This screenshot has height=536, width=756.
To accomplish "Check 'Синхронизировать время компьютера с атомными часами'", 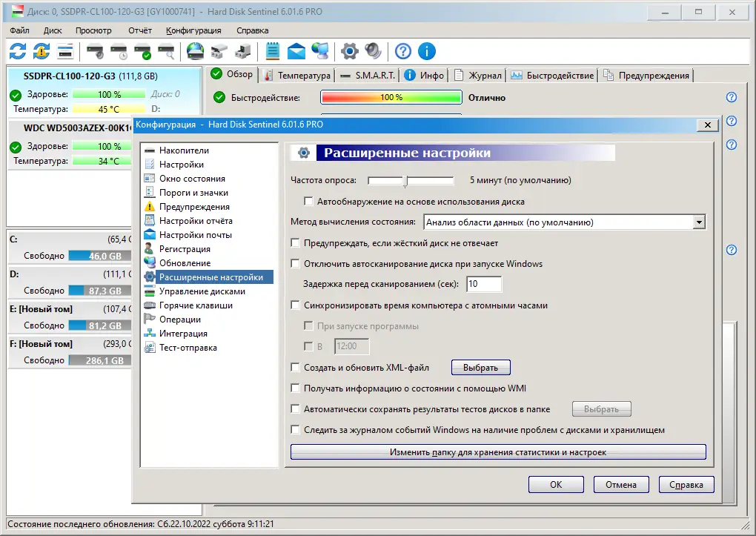I will (x=294, y=305).
